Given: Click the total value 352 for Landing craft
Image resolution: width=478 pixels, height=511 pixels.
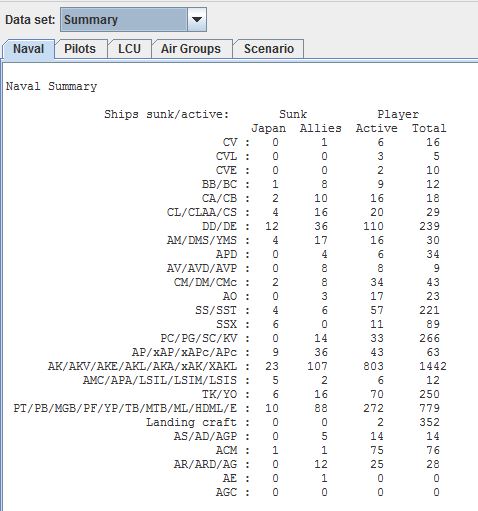Looking at the screenshot, I should tap(429, 422).
